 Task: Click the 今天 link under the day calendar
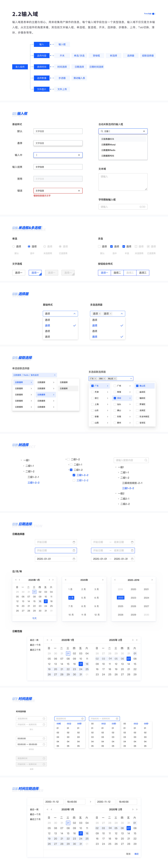pyautogui.click(x=34, y=618)
